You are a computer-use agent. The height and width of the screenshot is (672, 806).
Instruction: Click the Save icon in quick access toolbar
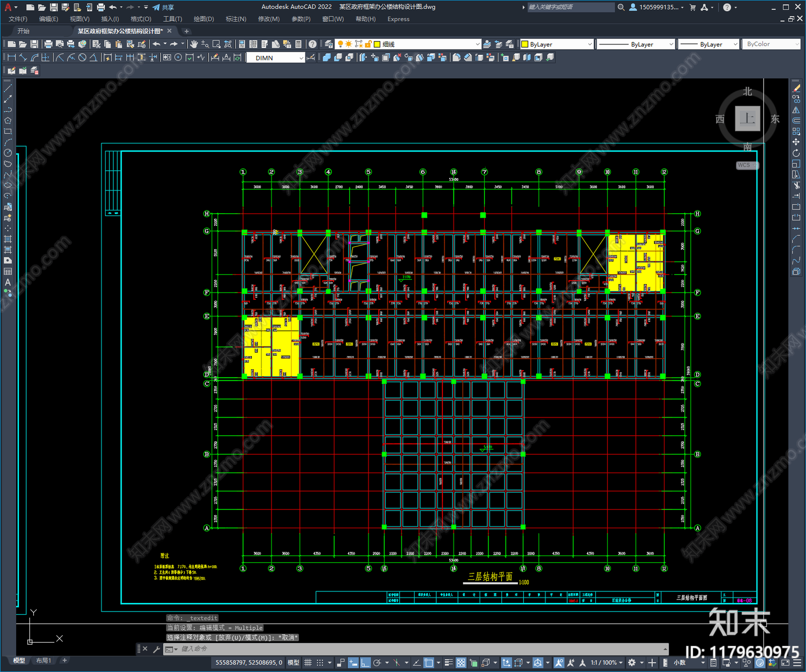[53, 7]
